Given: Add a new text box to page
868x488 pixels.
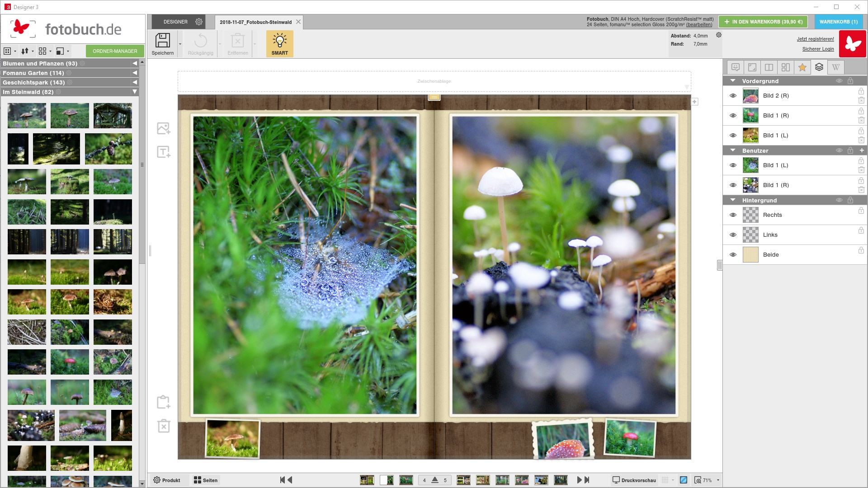Looking at the screenshot, I should pos(164,152).
